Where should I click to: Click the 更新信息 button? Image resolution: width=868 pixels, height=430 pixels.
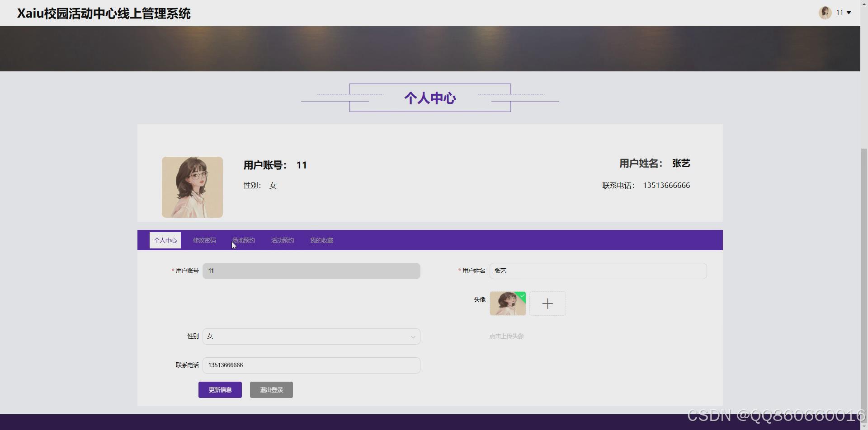coord(220,389)
